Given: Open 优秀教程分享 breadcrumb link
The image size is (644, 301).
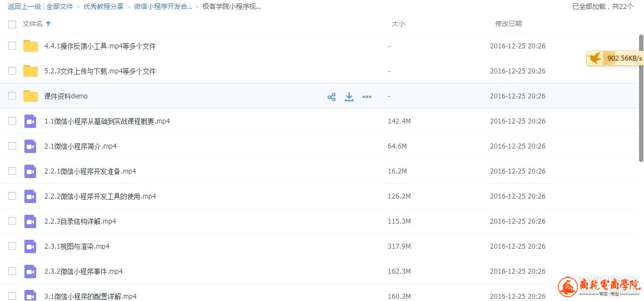Looking at the screenshot, I should coord(103,7).
